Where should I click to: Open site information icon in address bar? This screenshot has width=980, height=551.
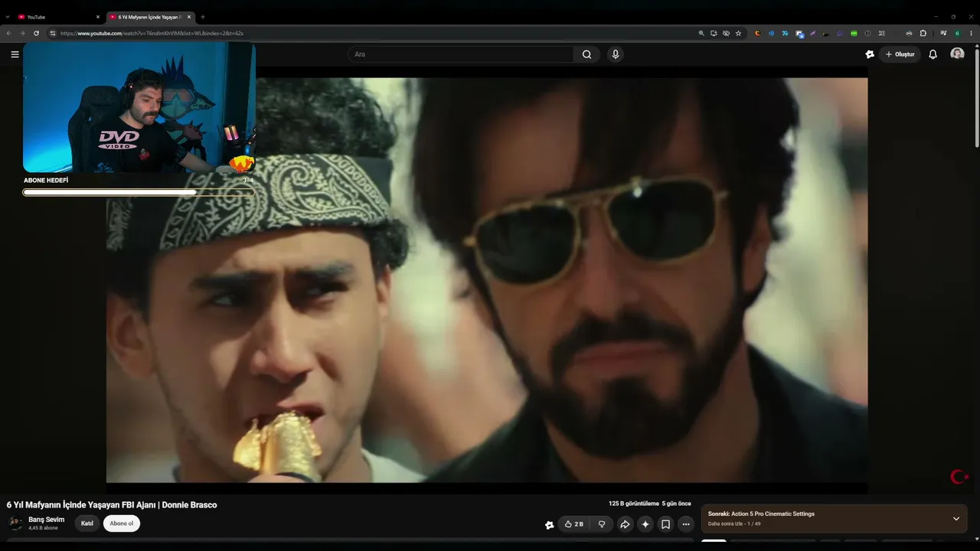pos(53,33)
